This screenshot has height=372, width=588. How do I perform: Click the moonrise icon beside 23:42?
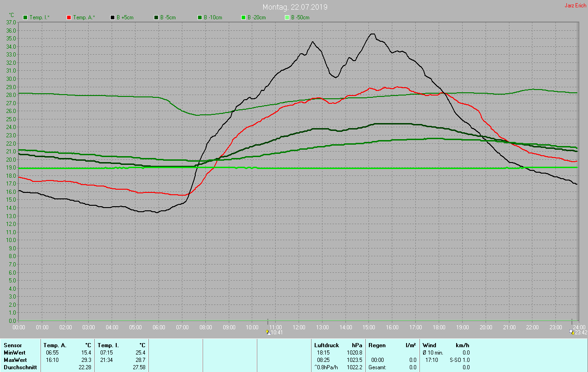coord(571,332)
